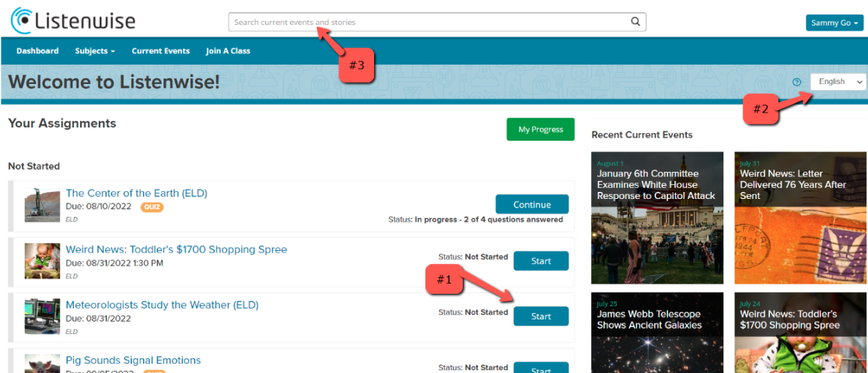868x373 pixels.
Task: Open Letter Delivered 76 Years After card
Action: coord(801,218)
